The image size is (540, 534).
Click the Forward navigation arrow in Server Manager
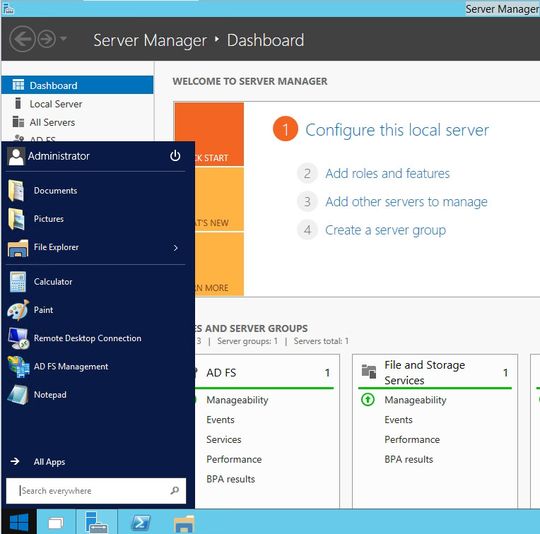tap(46, 39)
